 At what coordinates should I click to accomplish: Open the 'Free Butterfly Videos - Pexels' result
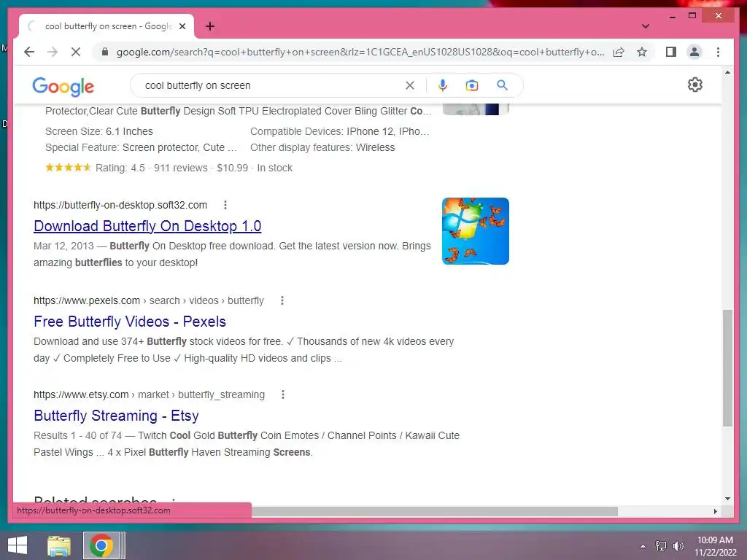[130, 322]
